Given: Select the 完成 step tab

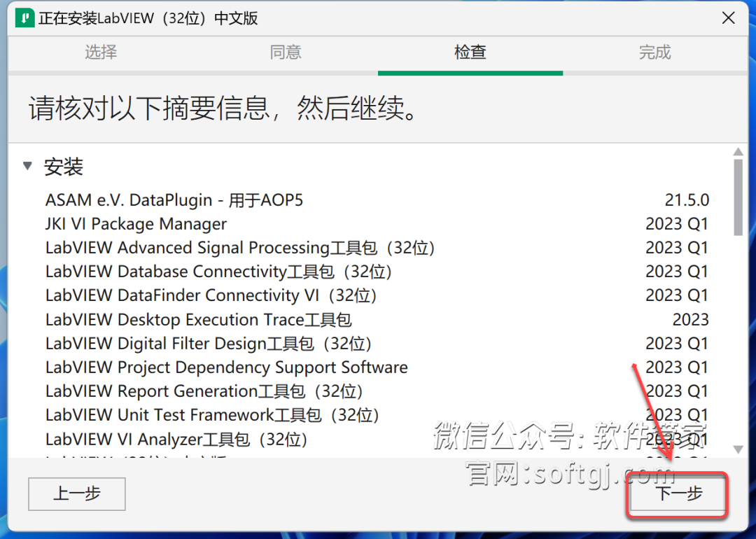Looking at the screenshot, I should [x=654, y=52].
